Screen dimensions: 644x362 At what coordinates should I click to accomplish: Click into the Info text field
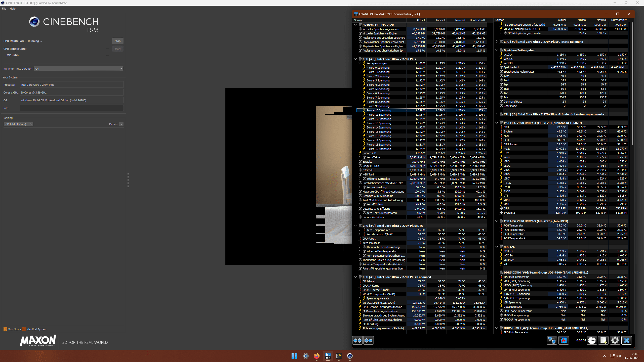pos(71,108)
